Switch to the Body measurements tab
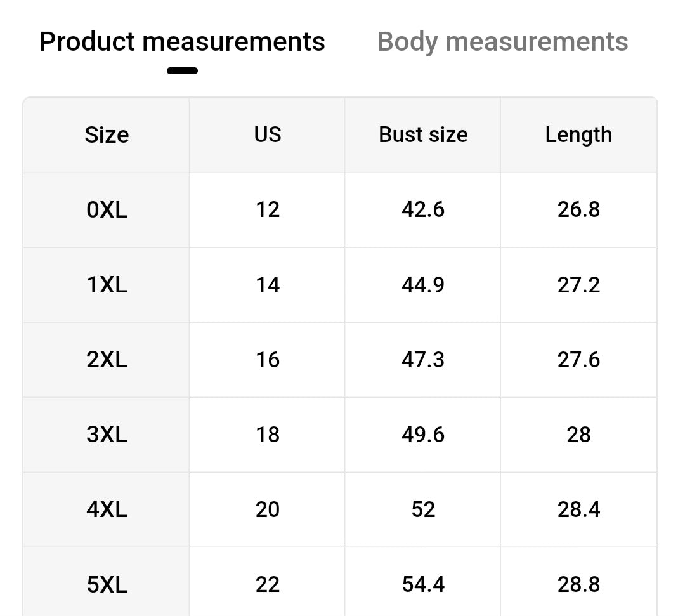The width and height of the screenshot is (685, 616). (x=502, y=42)
